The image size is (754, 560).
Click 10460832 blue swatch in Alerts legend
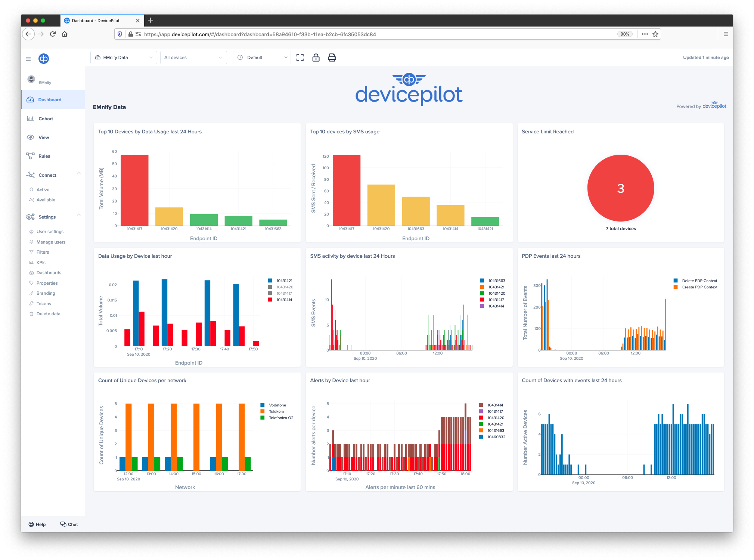pyautogui.click(x=481, y=437)
